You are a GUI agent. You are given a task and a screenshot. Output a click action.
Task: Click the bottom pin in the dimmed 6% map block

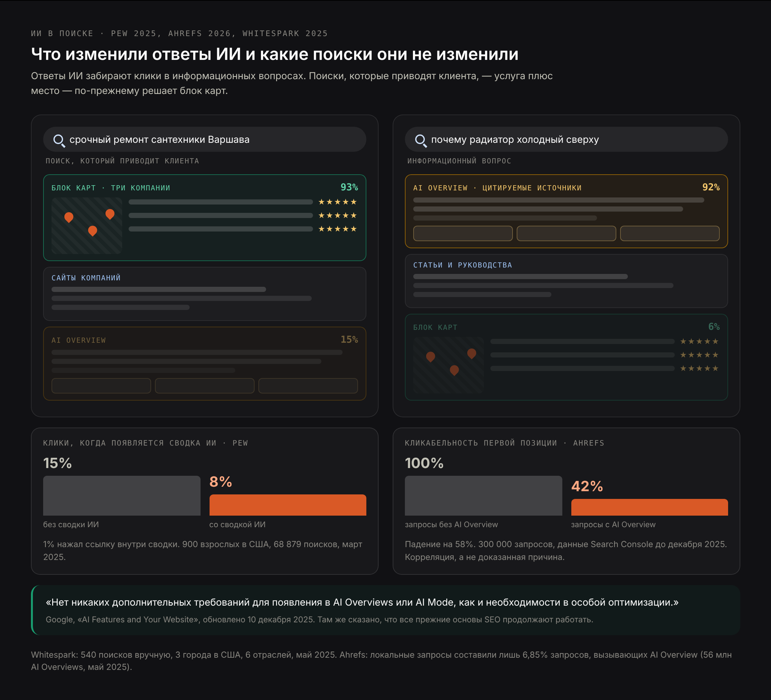[454, 370]
